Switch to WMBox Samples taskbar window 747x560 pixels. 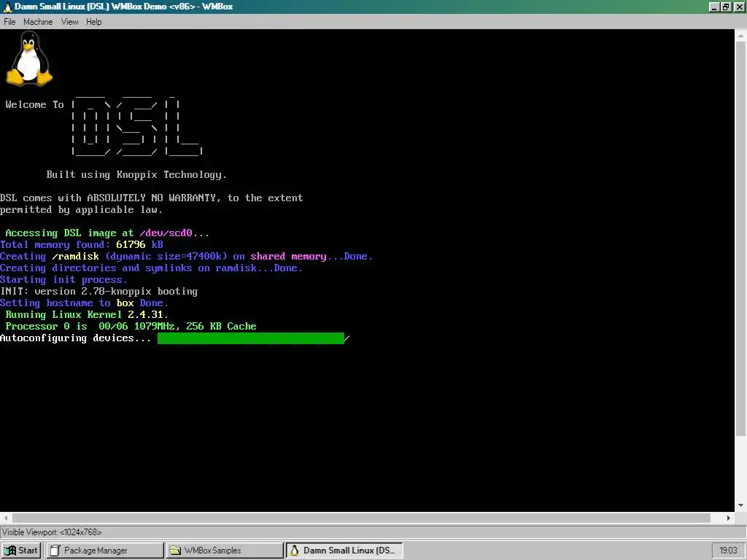225,551
